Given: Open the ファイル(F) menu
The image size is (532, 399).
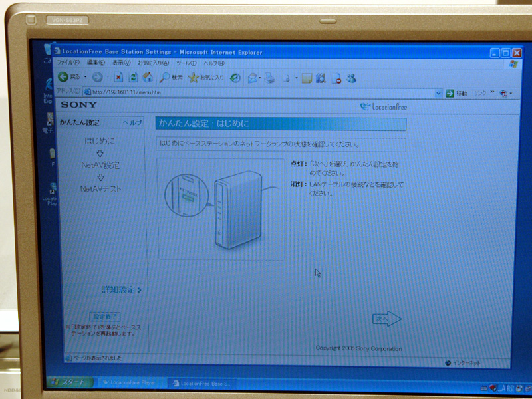Looking at the screenshot, I should pyautogui.click(x=68, y=63).
